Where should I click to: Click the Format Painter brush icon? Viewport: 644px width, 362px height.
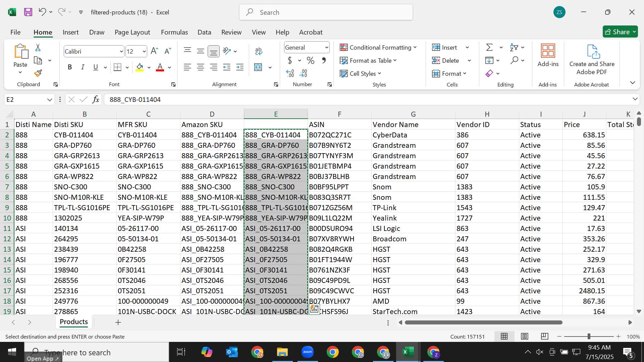pos(38,73)
